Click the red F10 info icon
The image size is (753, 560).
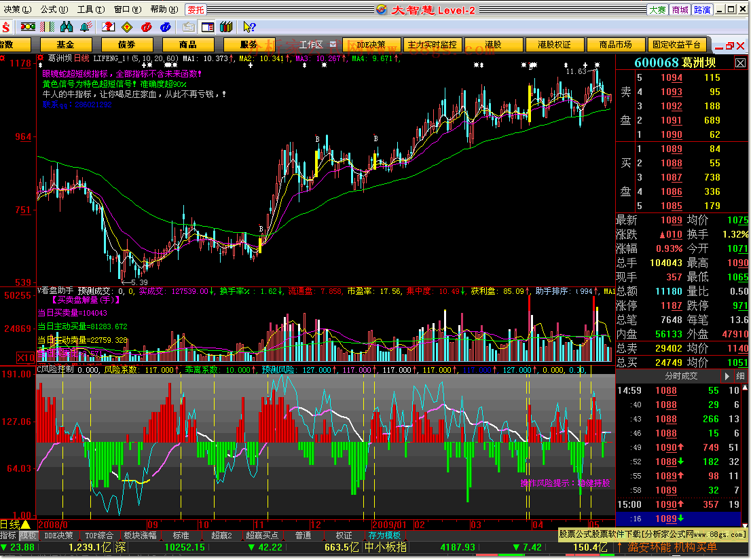[146, 27]
